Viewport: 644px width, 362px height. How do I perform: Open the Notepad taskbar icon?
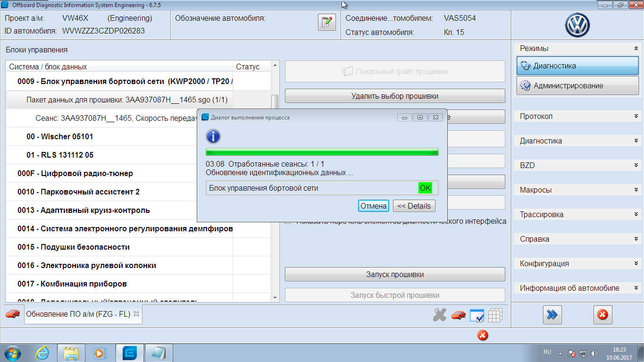tap(159, 353)
